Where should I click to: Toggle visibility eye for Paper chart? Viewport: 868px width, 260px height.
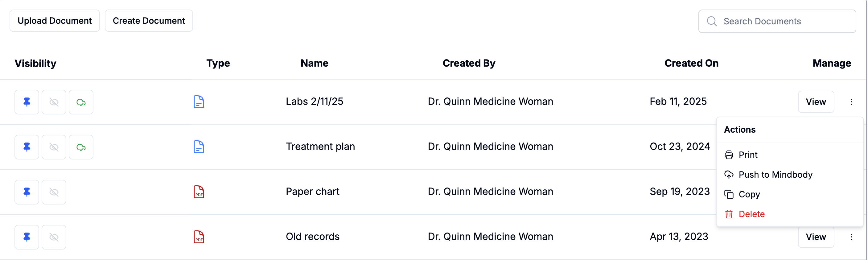(54, 192)
